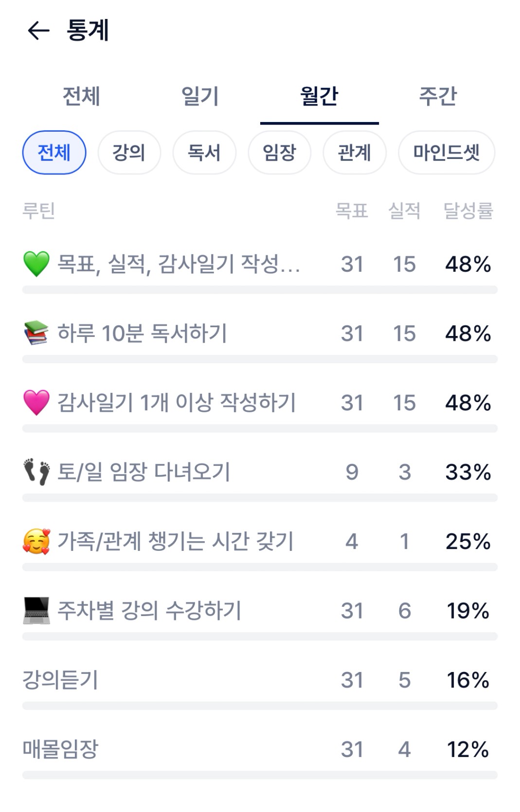Filter routines by 독서 chip
The width and height of the screenshot is (520, 812).
204,153
